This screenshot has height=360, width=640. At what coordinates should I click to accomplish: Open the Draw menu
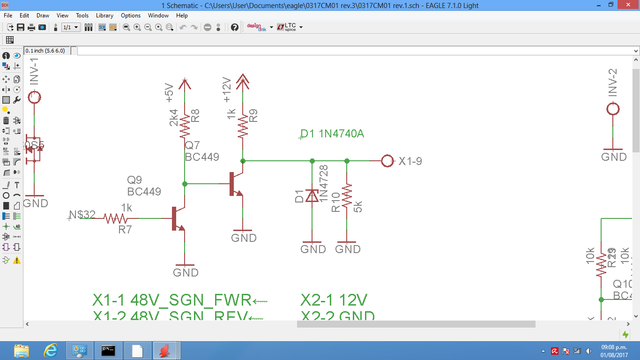[42, 16]
